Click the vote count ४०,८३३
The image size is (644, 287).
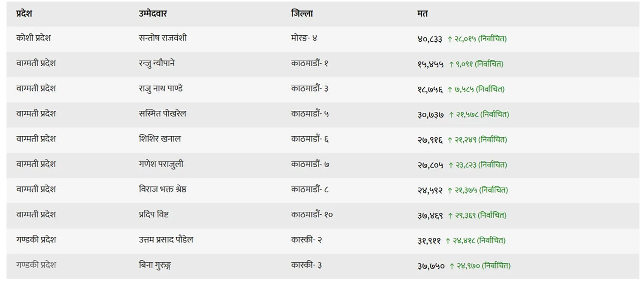[x=430, y=39]
